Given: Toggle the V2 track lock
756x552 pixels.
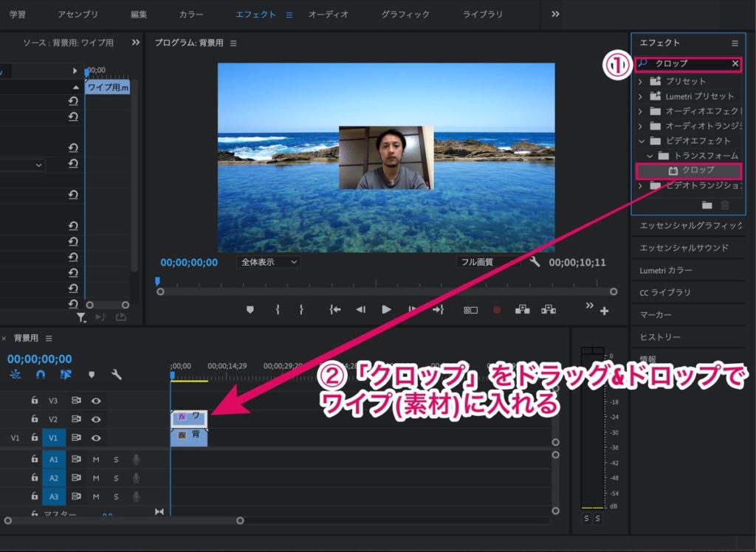Looking at the screenshot, I should [34, 419].
